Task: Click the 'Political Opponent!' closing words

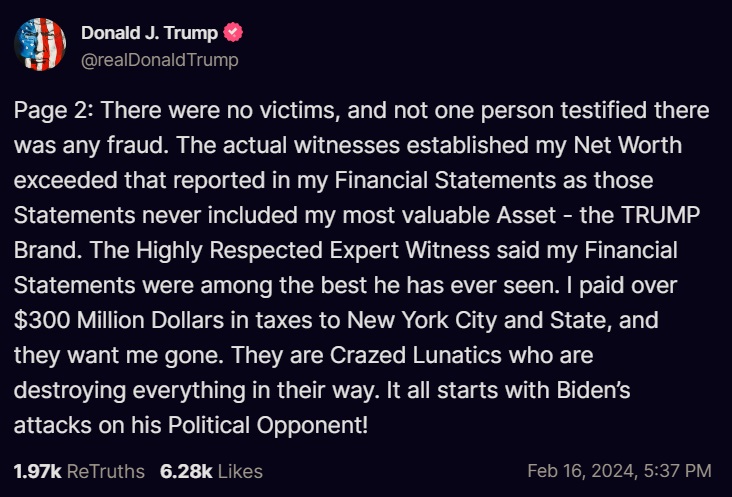Action: (268, 426)
